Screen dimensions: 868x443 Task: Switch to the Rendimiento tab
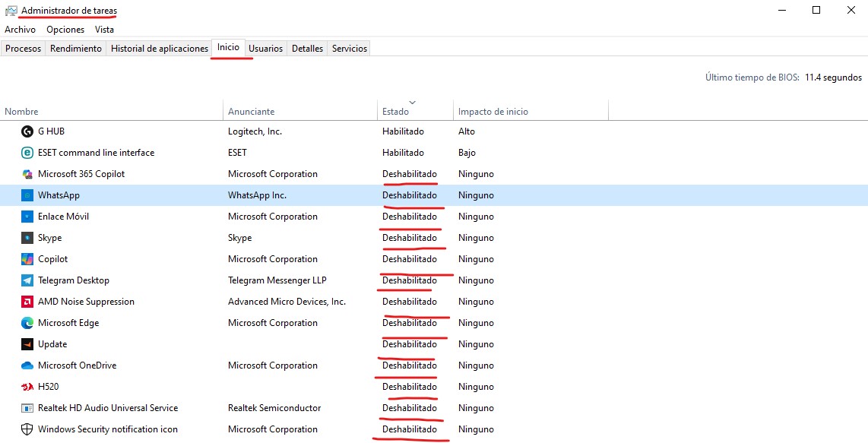[76, 49]
